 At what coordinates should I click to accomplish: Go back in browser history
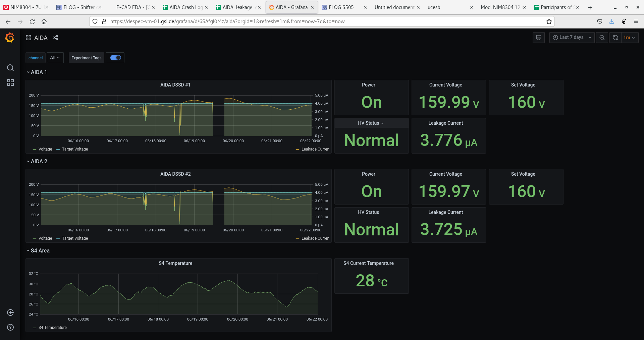pyautogui.click(x=8, y=21)
